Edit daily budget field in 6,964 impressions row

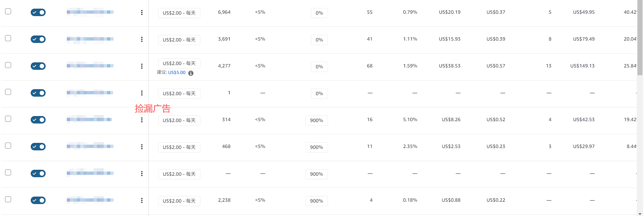click(179, 13)
